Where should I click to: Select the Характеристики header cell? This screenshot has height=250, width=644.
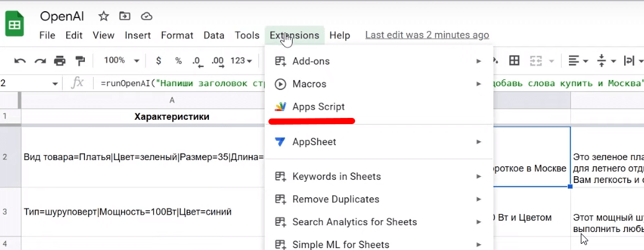[x=143, y=117]
